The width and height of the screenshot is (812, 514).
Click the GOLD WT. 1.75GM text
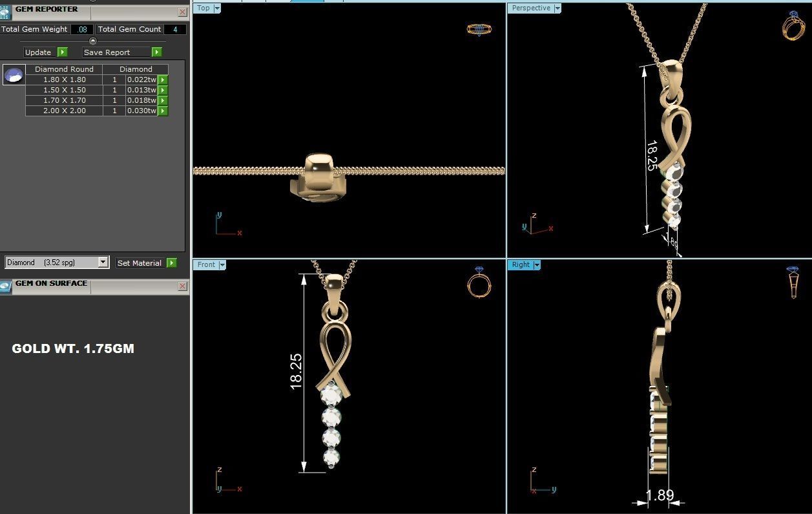tap(73, 348)
